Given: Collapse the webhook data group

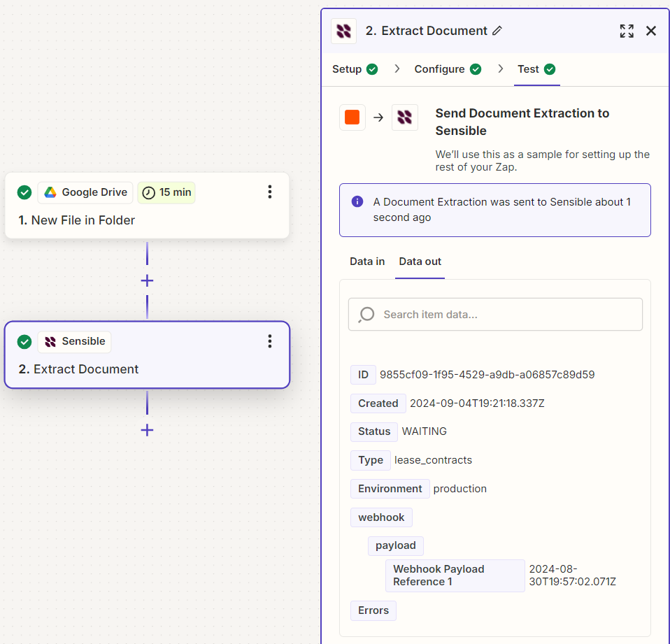Looking at the screenshot, I should (x=381, y=517).
